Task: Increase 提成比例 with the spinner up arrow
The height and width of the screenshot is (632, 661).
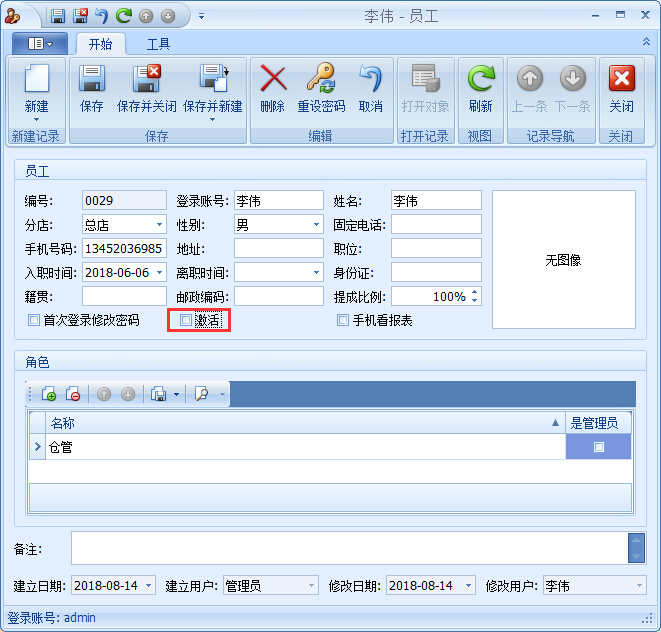Action: point(474,293)
